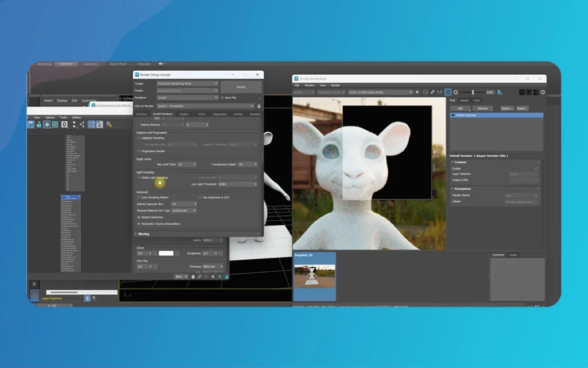Click the magnifier zoom tool icon
Screen dimensions: 588x368
(x=199, y=277)
